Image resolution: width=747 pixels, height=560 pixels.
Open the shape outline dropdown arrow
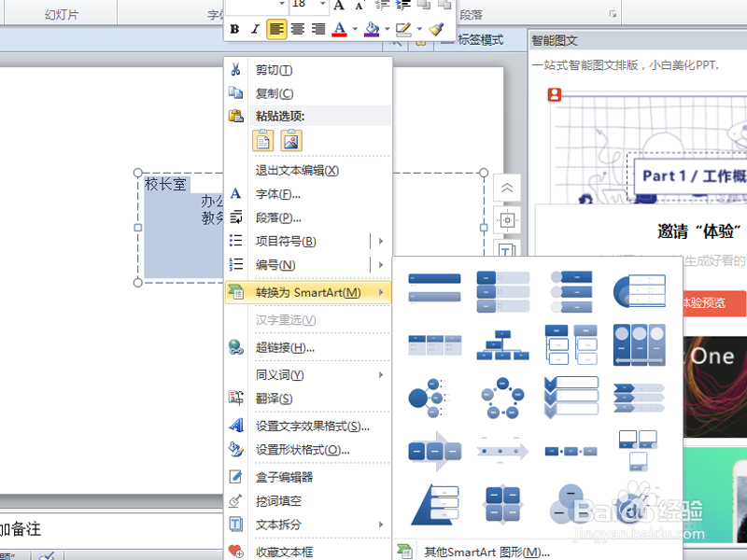(419, 29)
